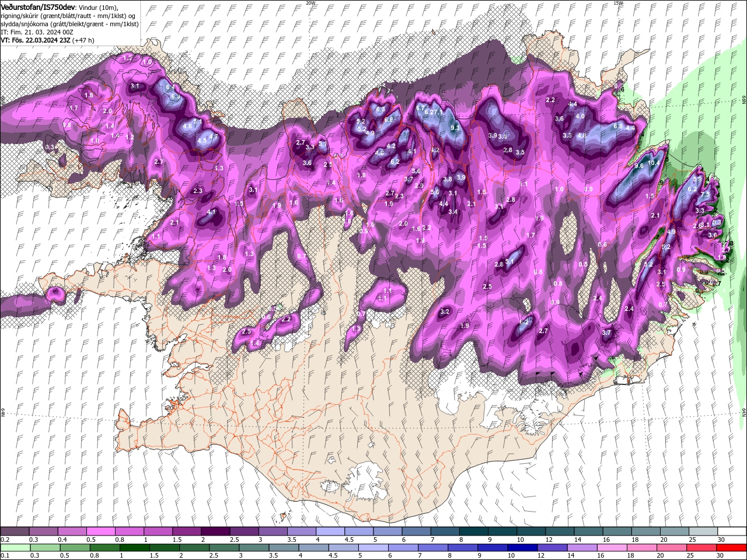The height and width of the screenshot is (560, 747).
Task: Select the (+47 h) forecast offset text
Action: (x=83, y=40)
